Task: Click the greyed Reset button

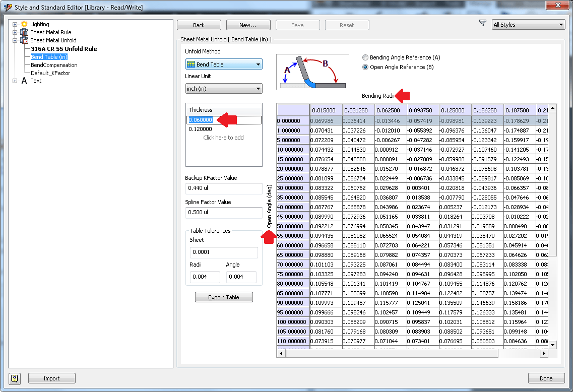Action: point(347,25)
